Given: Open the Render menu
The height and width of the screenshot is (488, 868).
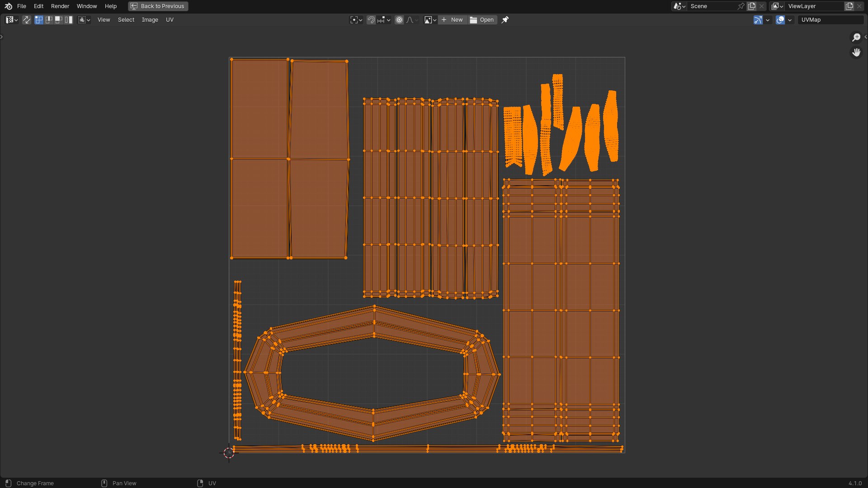Looking at the screenshot, I should coord(60,6).
